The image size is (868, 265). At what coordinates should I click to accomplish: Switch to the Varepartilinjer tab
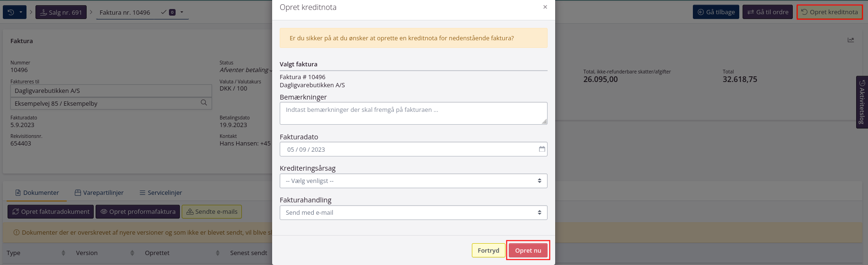click(99, 193)
